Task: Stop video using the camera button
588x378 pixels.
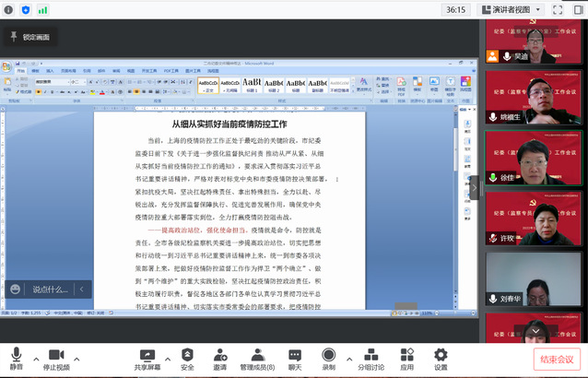Action: [x=55, y=356]
